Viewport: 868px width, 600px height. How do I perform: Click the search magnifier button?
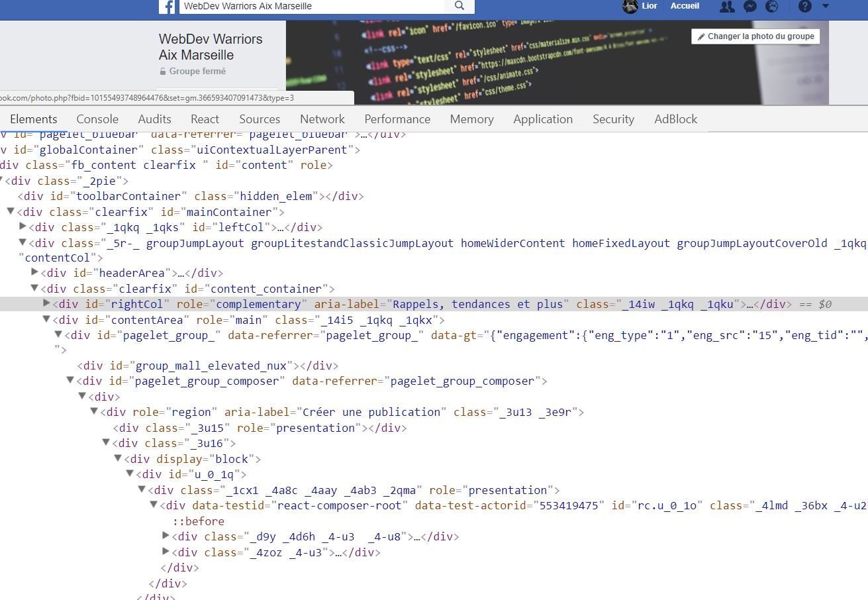coord(459,6)
